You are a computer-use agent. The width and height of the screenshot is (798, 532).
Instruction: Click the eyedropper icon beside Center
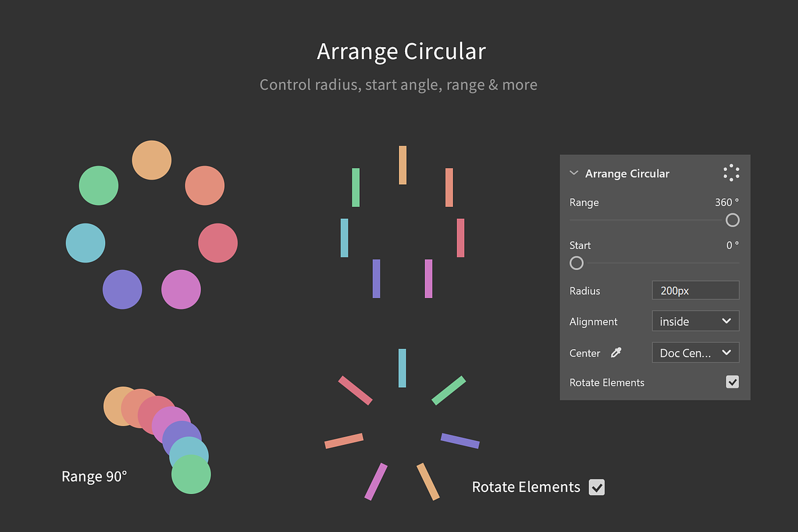(616, 353)
